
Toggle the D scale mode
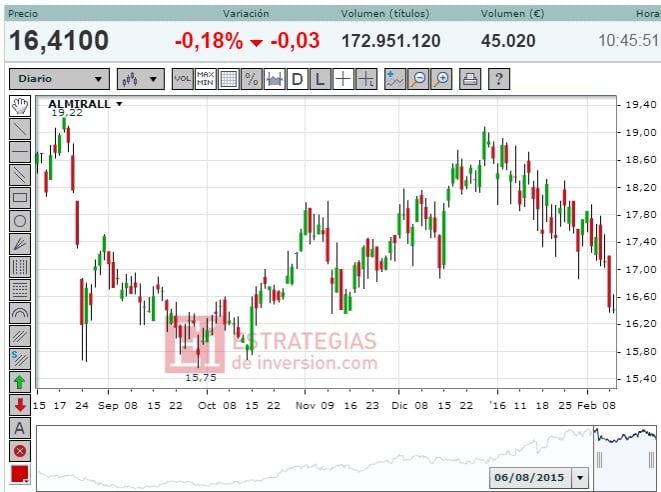(297, 79)
